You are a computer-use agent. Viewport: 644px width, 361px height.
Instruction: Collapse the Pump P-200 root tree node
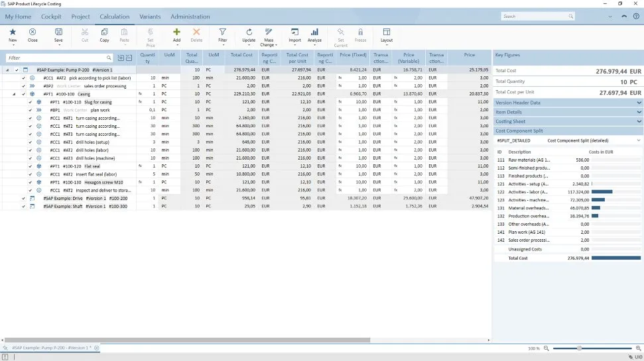point(7,70)
